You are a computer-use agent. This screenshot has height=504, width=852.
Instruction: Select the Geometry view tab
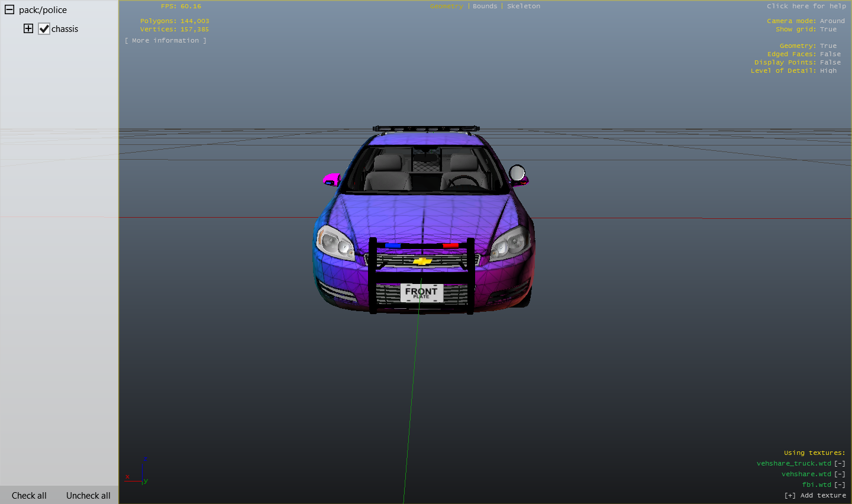coord(446,7)
